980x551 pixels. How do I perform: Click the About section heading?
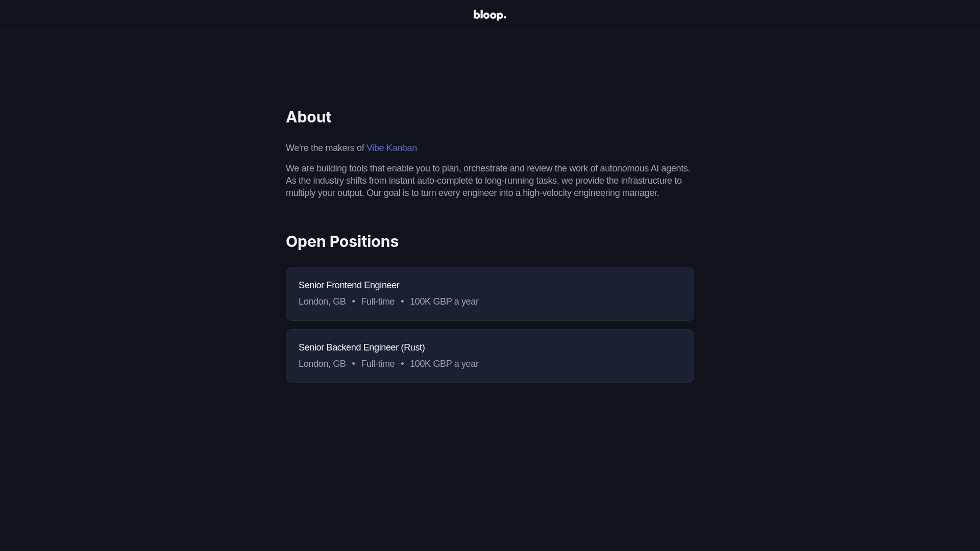click(308, 117)
